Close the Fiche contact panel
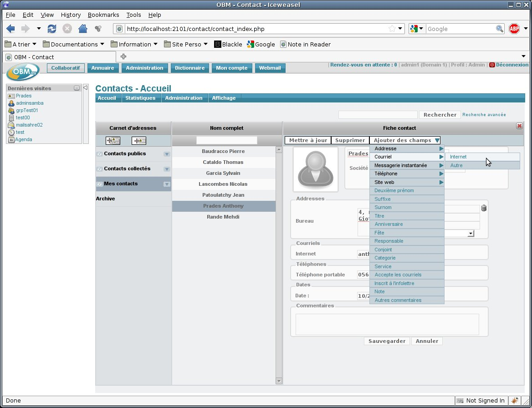The height and width of the screenshot is (408, 532). click(519, 126)
